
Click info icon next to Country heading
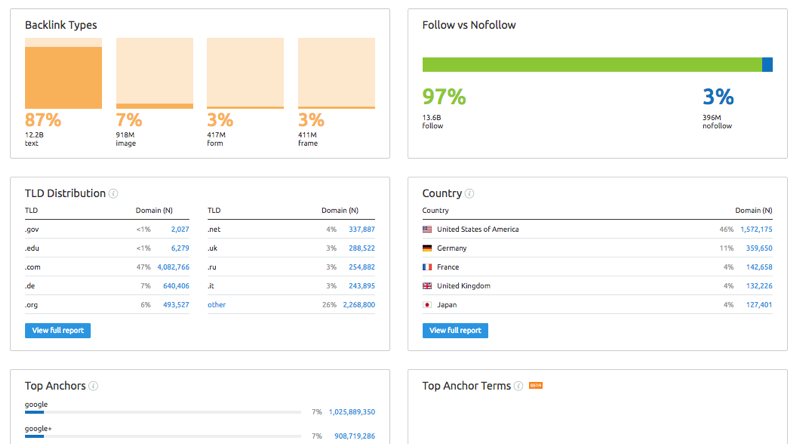470,194
